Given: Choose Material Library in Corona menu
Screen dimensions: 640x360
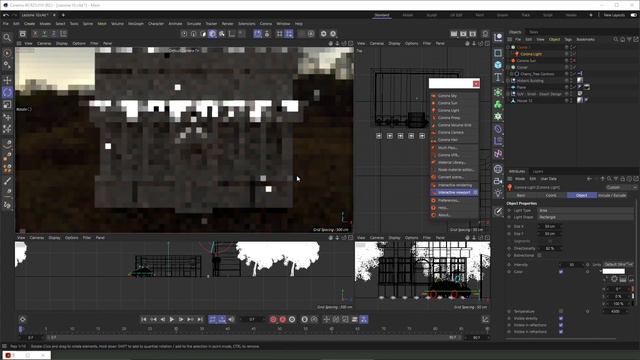Looking at the screenshot, I should click(x=452, y=162).
